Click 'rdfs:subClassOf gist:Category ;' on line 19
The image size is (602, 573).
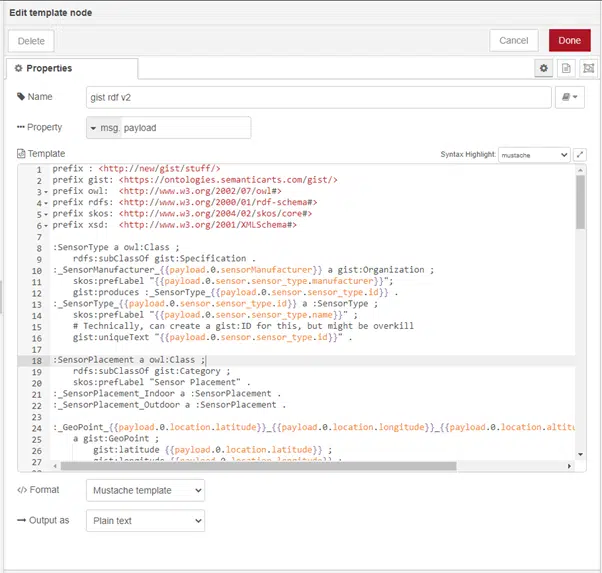point(152,371)
